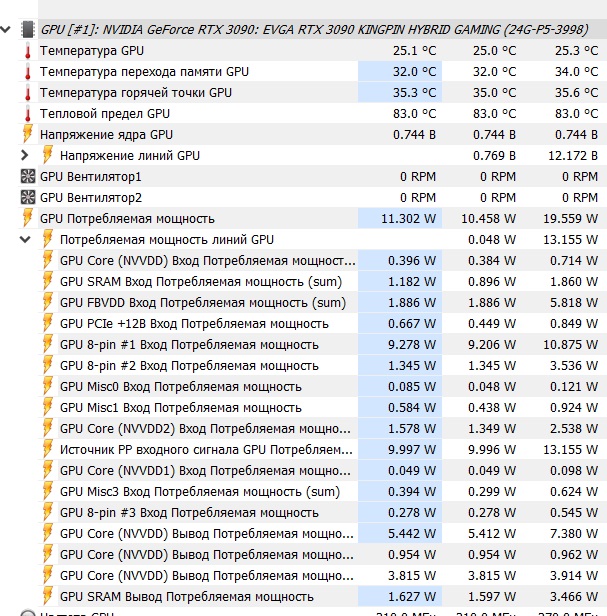This screenshot has width=607, height=616.
Task: Select GPU Вентилятор1 label
Action: point(91,177)
